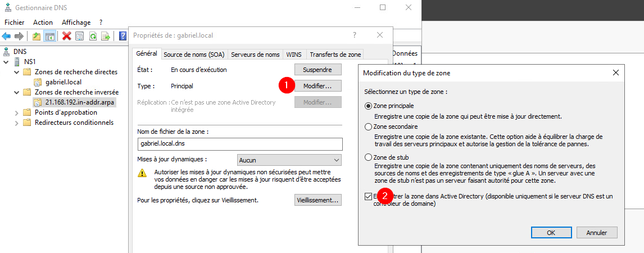Toggle the show/hide console tree icon

pyautogui.click(x=49, y=37)
